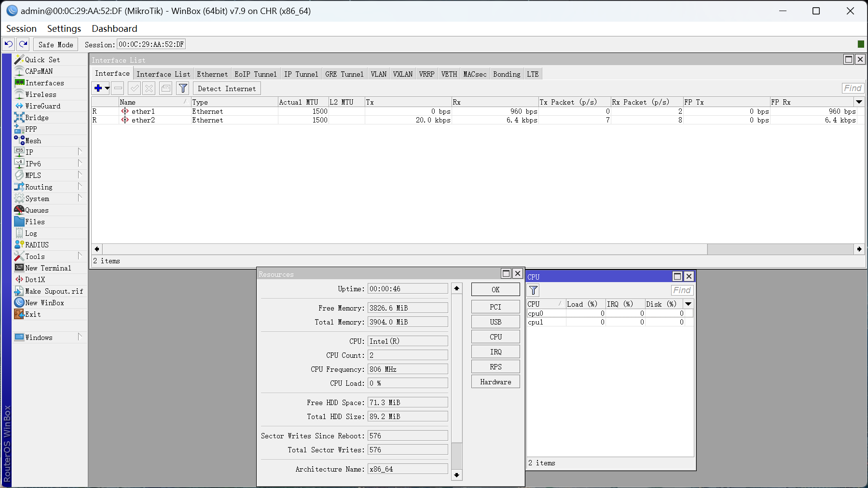Viewport: 868px width, 488px height.
Task: Expand the add interface dropdown arrow
Action: [107, 88]
